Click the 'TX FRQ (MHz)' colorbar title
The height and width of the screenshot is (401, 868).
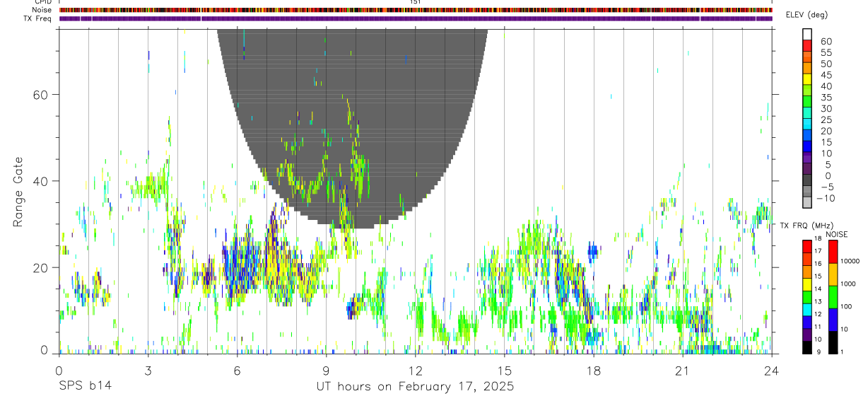(x=807, y=226)
